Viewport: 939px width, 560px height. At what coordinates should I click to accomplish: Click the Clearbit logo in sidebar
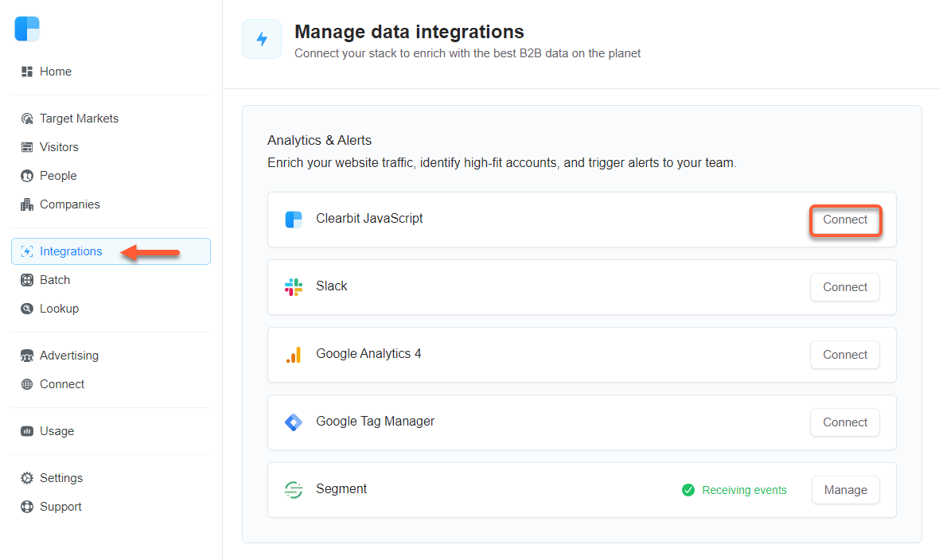pos(27,29)
